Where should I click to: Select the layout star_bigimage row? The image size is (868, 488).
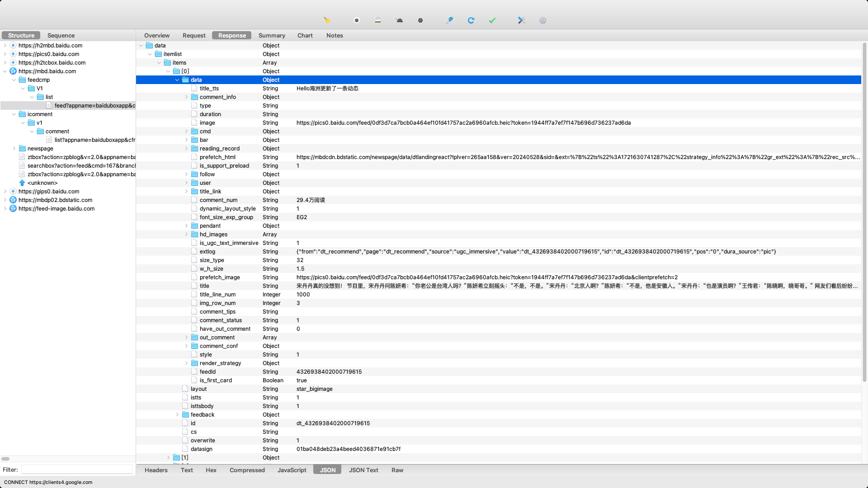(499, 389)
